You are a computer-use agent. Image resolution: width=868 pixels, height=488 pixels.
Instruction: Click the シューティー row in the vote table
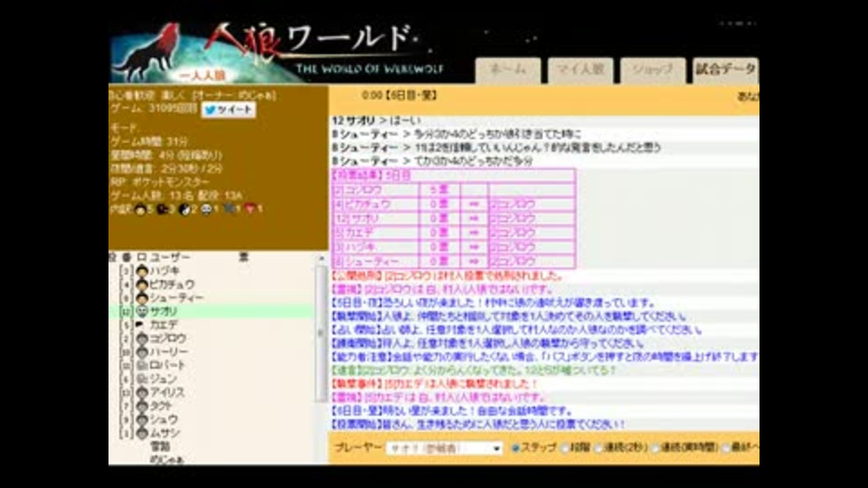(453, 261)
